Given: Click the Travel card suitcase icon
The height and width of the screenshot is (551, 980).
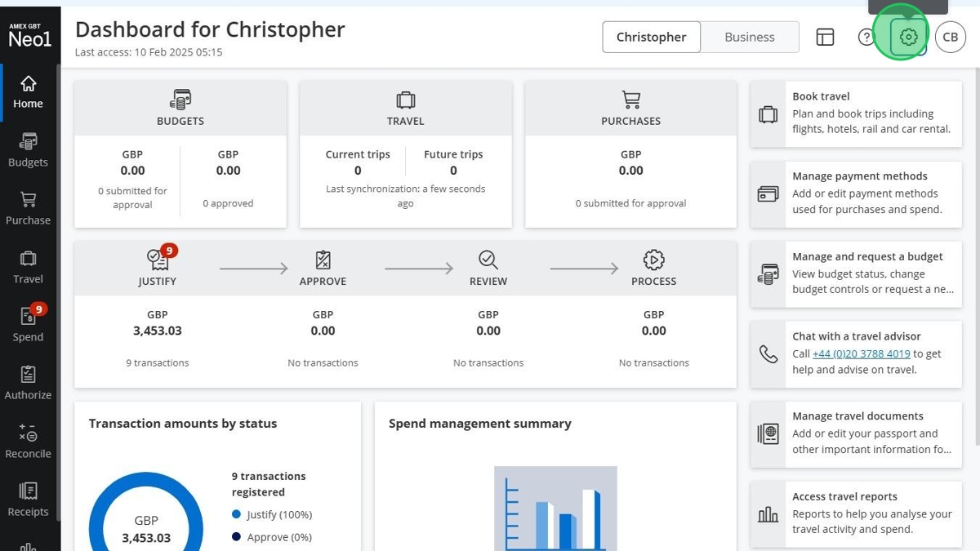Looking at the screenshot, I should pos(406,100).
